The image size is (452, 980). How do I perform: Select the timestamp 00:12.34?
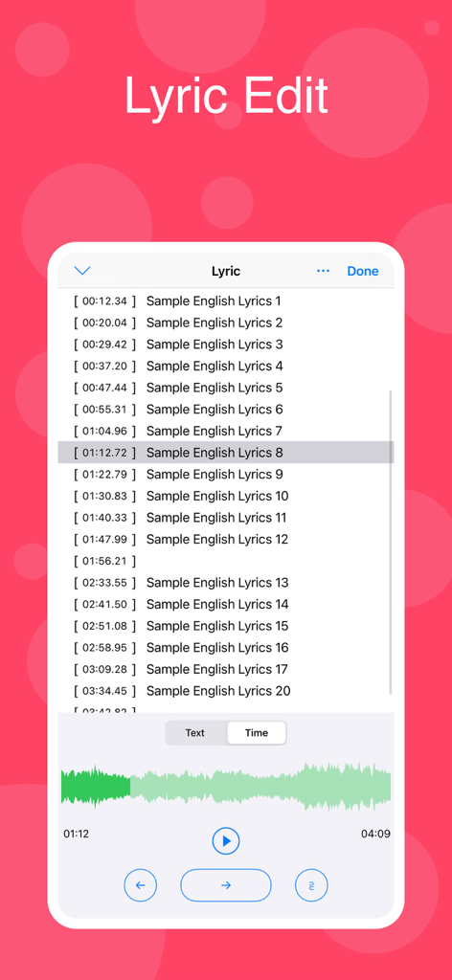(x=104, y=301)
